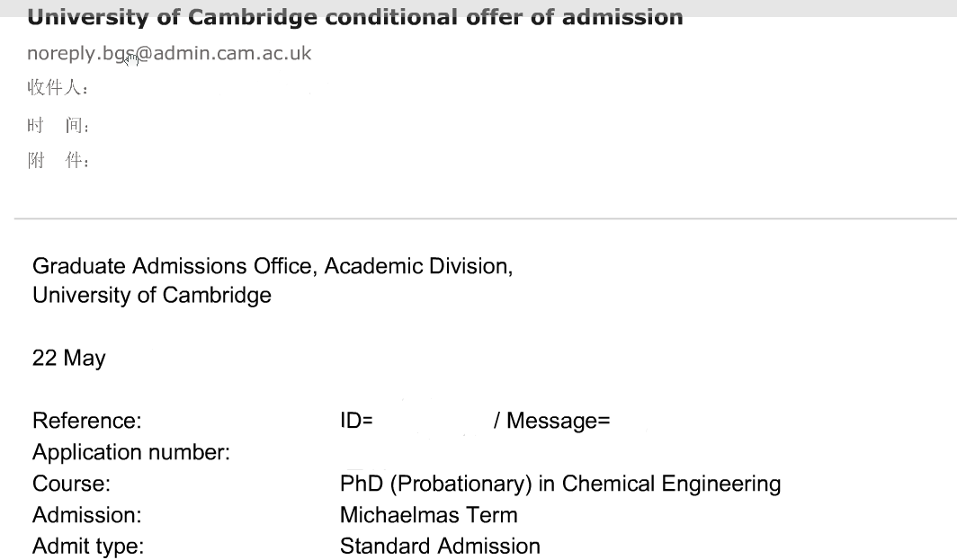Click the 'Standard Admission' value
This screenshot has height=560, width=957.
[440, 547]
